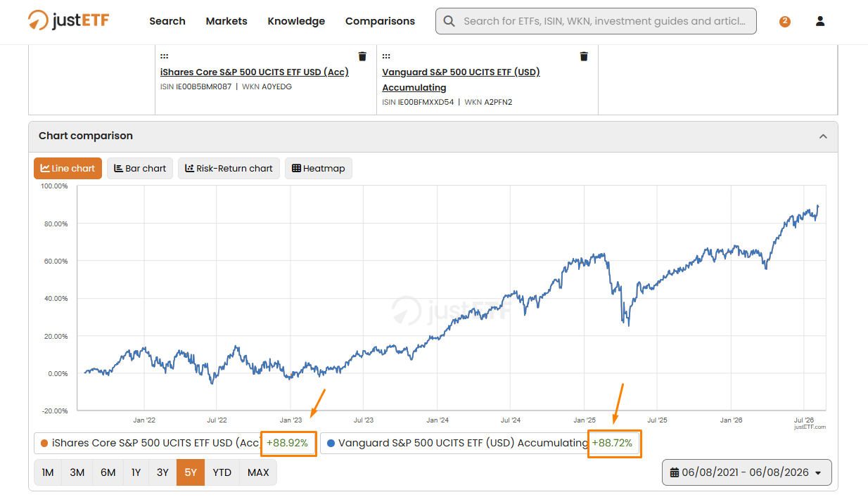Open the justETF logo homepage

68,20
